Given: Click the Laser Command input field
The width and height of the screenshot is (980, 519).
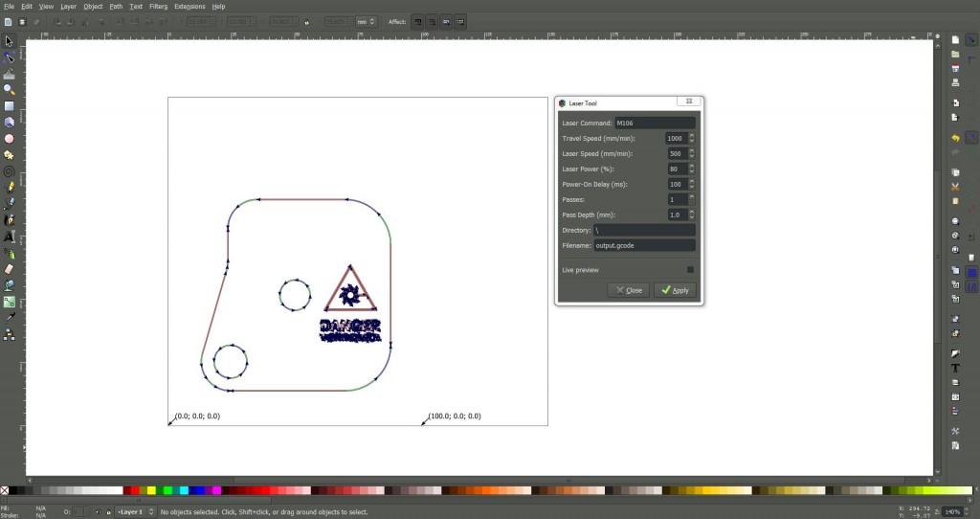Looking at the screenshot, I should point(655,123).
